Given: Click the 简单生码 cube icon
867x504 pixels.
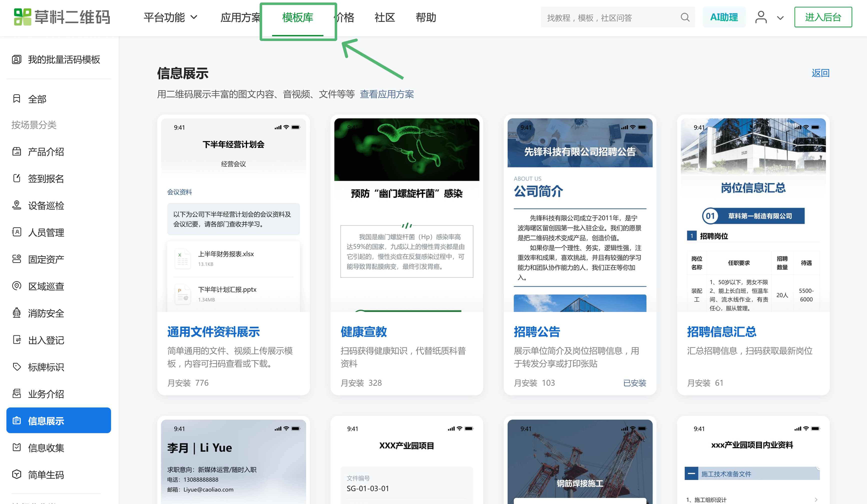Looking at the screenshot, I should [17, 474].
